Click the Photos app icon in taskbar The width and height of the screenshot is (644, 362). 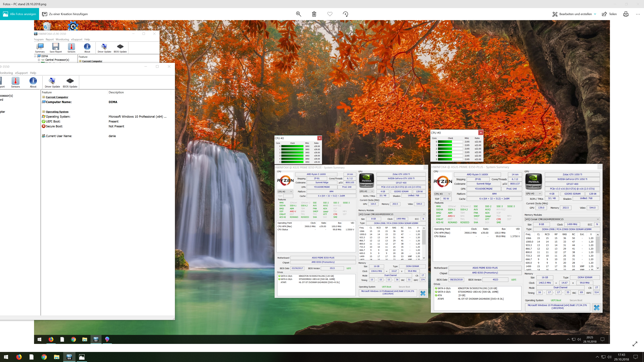point(82,357)
